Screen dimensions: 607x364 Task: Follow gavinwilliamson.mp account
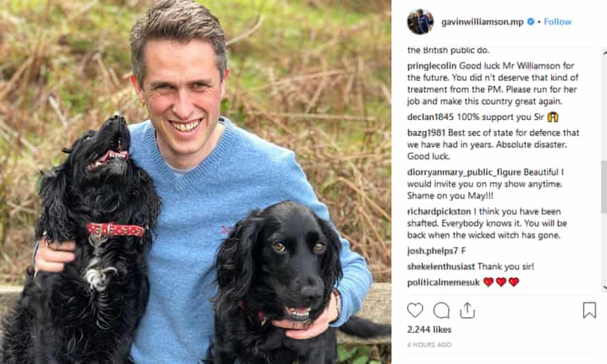(x=557, y=22)
